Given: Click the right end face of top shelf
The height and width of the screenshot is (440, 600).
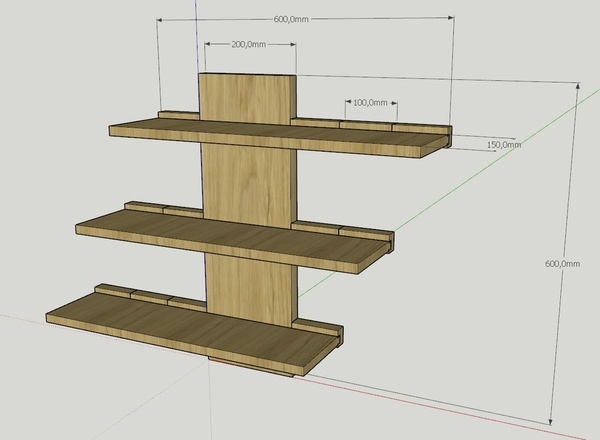Looking at the screenshot, I should click(445, 142).
